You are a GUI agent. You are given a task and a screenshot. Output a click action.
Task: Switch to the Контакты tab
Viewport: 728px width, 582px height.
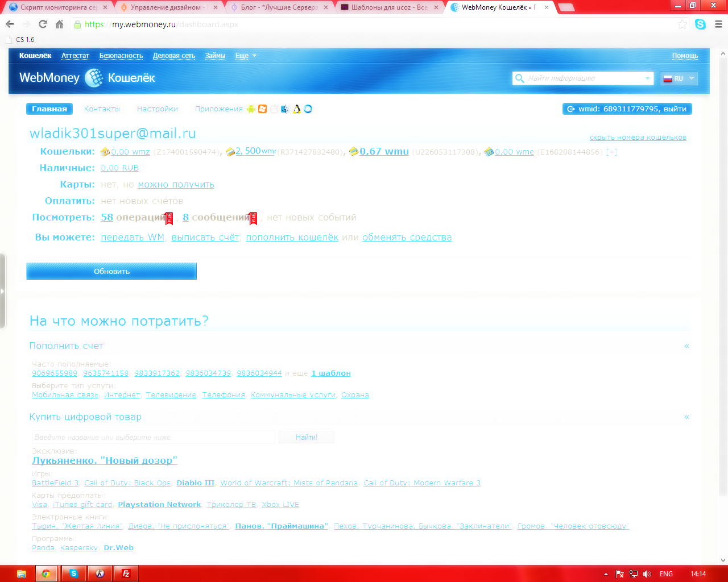(x=102, y=109)
